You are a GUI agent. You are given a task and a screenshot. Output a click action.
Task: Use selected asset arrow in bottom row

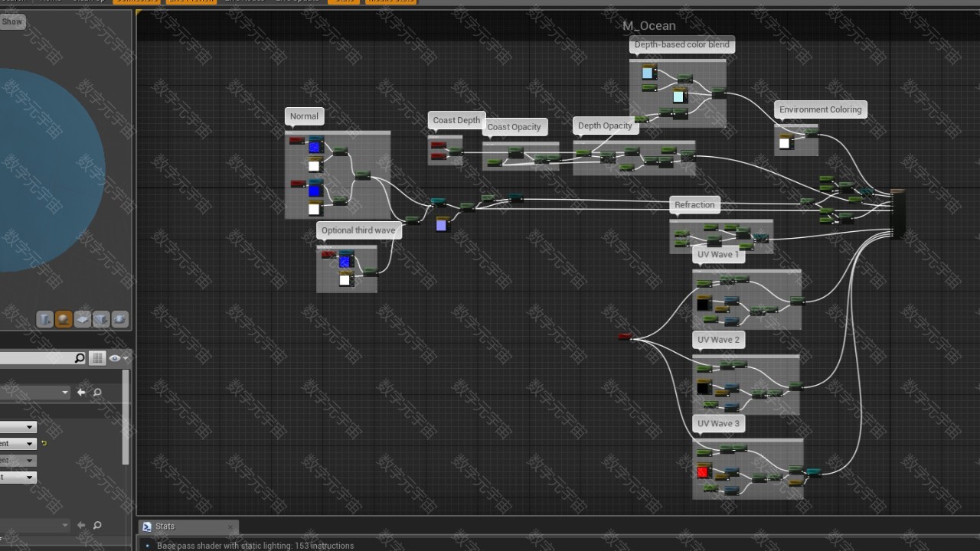click(81, 526)
